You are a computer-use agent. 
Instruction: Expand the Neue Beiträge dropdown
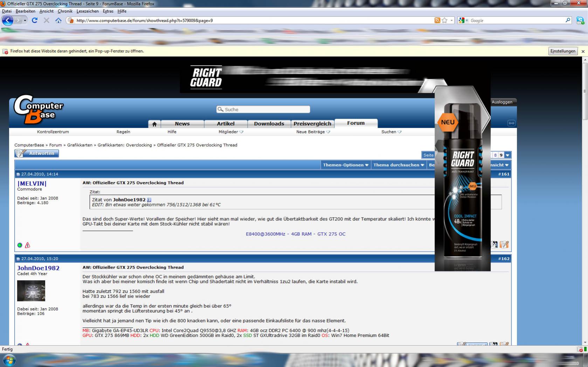pos(328,132)
